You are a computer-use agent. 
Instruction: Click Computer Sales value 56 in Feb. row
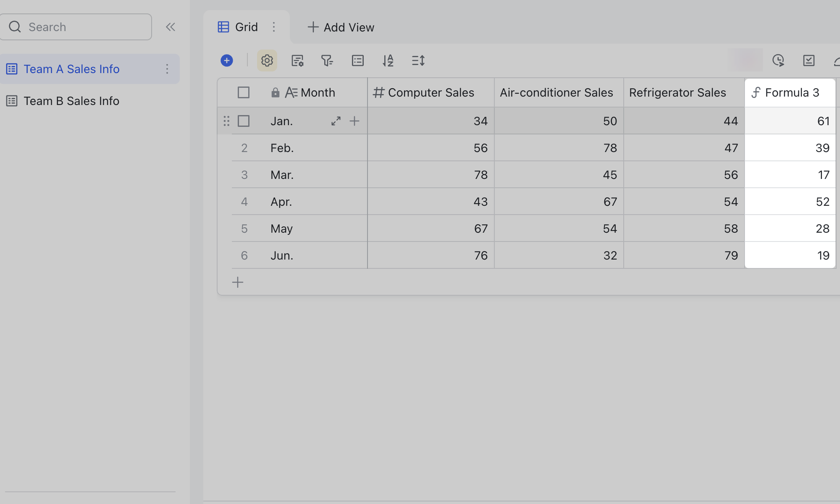[431, 148]
